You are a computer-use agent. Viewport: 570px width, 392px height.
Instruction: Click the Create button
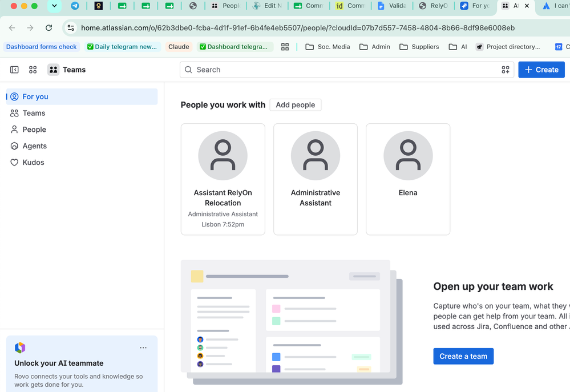pyautogui.click(x=541, y=70)
